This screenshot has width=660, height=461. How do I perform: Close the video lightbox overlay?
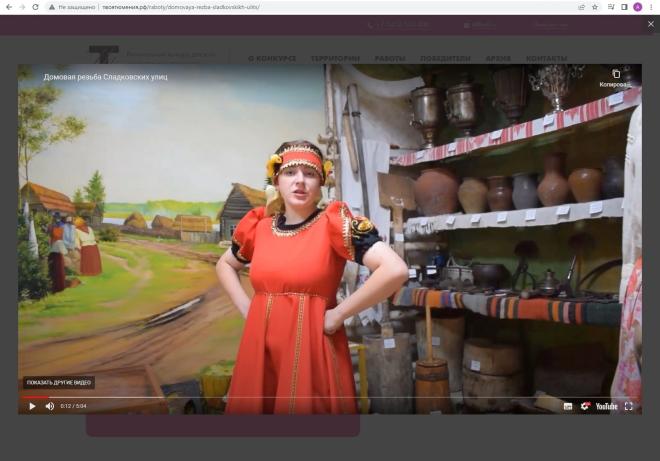click(651, 24)
